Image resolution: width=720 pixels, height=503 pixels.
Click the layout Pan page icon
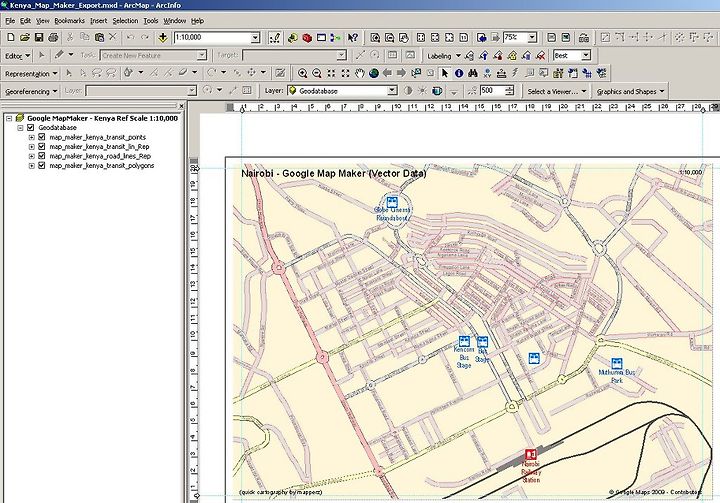404,38
